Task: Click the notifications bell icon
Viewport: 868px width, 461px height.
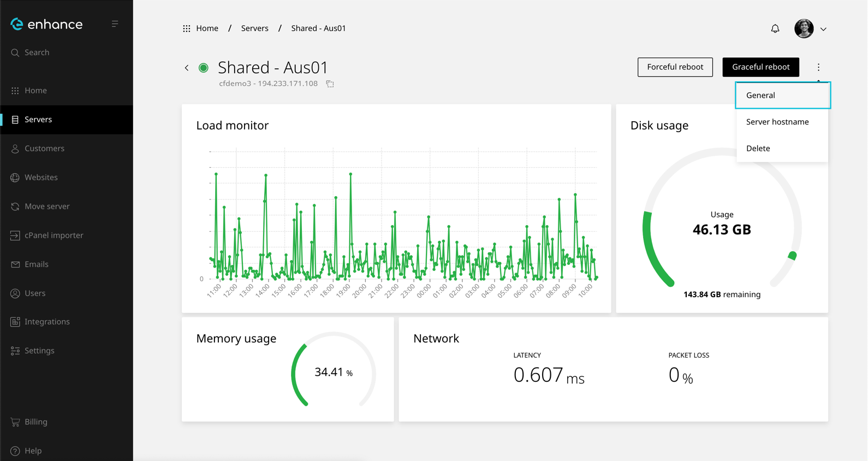Action: click(x=775, y=28)
